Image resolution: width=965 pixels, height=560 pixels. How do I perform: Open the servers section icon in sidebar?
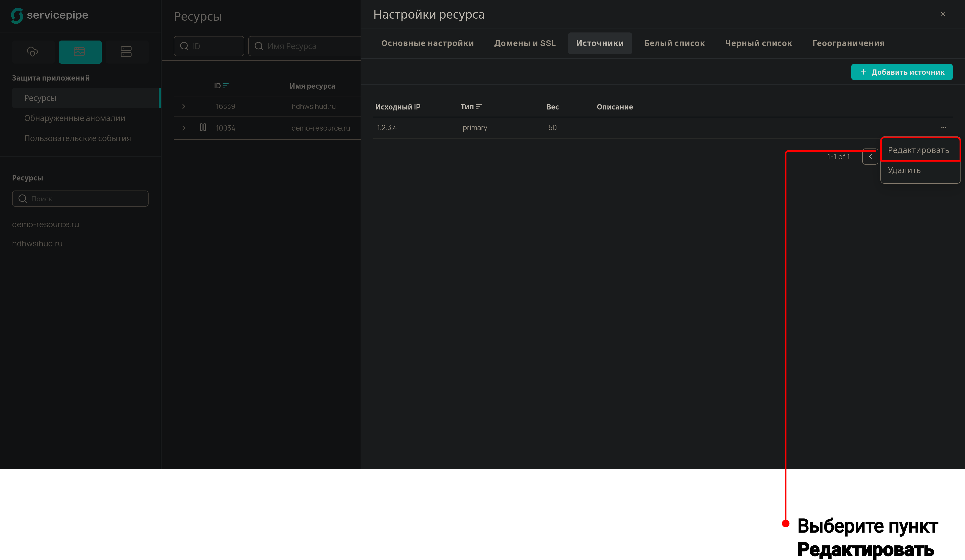[x=126, y=52]
